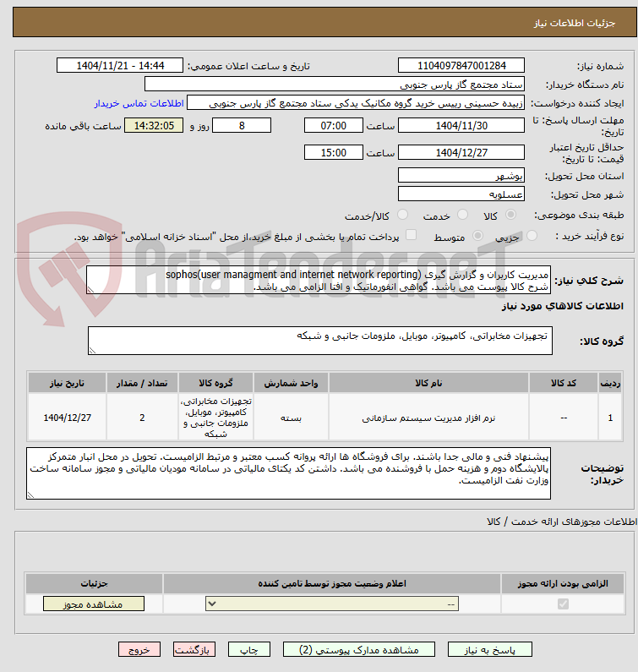The width and height of the screenshot is (638, 672).
Task: Click the مشاهده مجوز button
Action: click(x=94, y=604)
